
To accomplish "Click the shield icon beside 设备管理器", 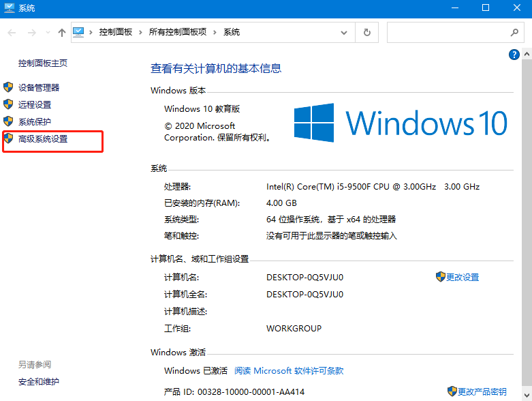I will click(8, 87).
